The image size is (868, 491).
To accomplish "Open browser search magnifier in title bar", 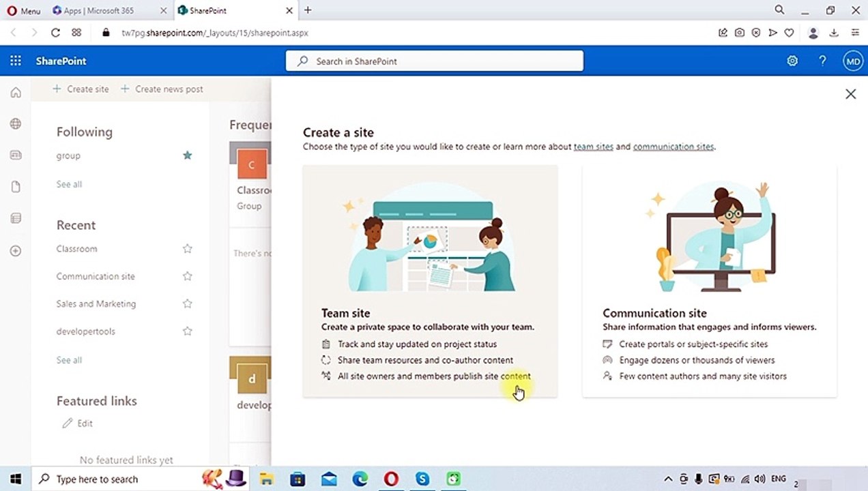I will [x=779, y=10].
